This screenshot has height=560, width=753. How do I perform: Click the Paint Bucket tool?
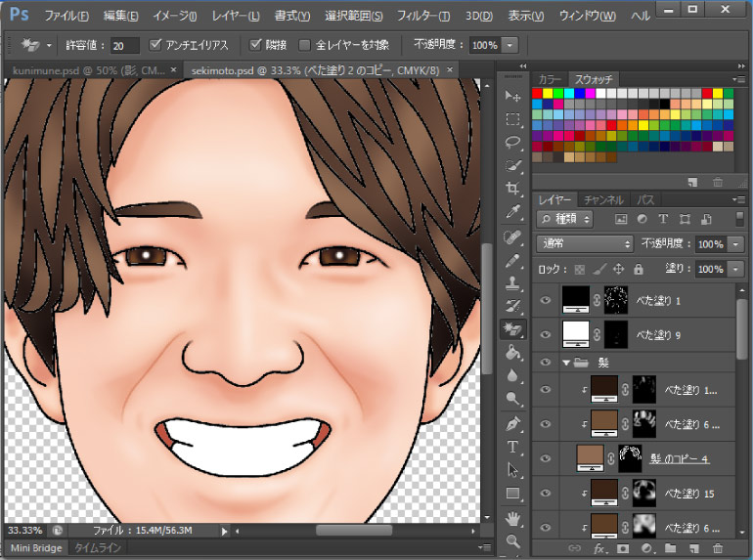(512, 353)
